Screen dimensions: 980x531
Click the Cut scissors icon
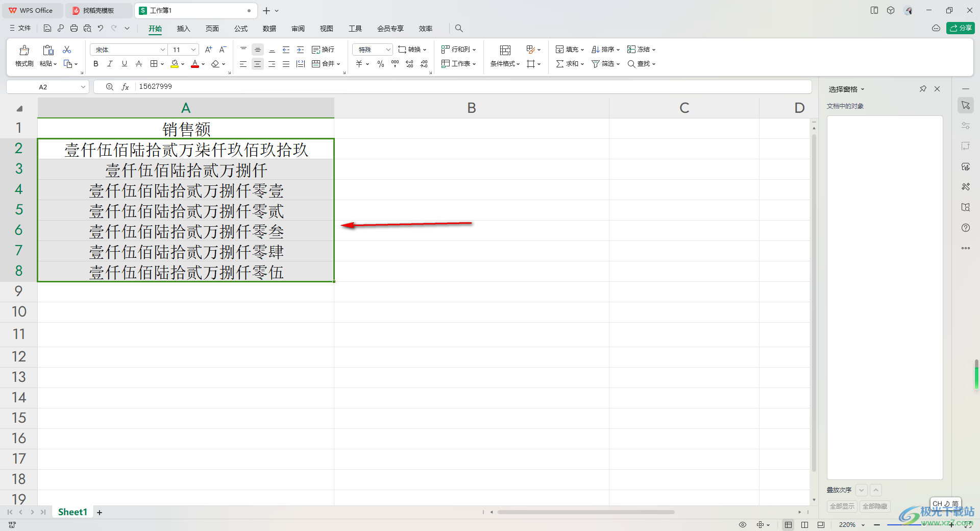click(x=67, y=50)
